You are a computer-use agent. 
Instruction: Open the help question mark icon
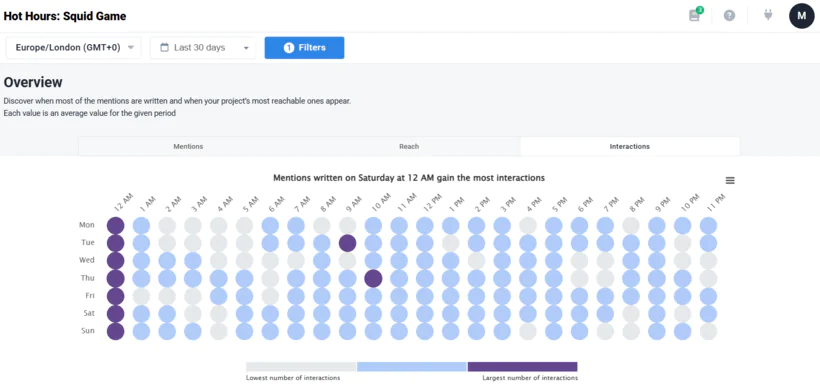[729, 16]
